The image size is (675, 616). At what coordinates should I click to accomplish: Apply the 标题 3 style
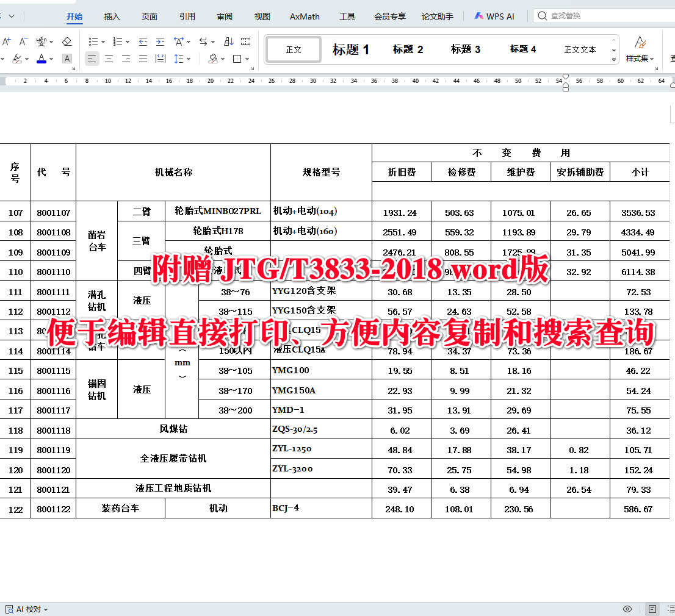(x=465, y=49)
